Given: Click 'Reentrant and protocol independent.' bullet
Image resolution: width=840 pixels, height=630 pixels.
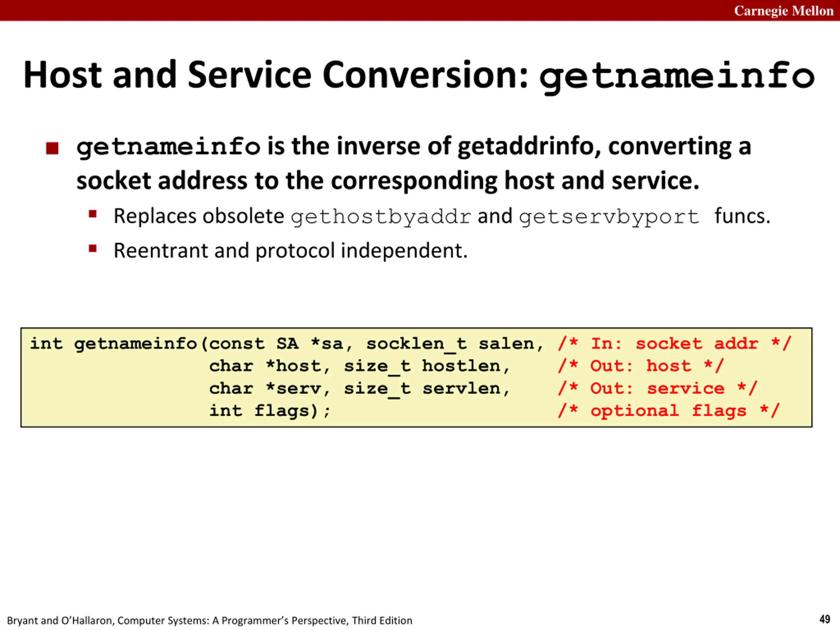Looking at the screenshot, I should pyautogui.click(x=290, y=251).
